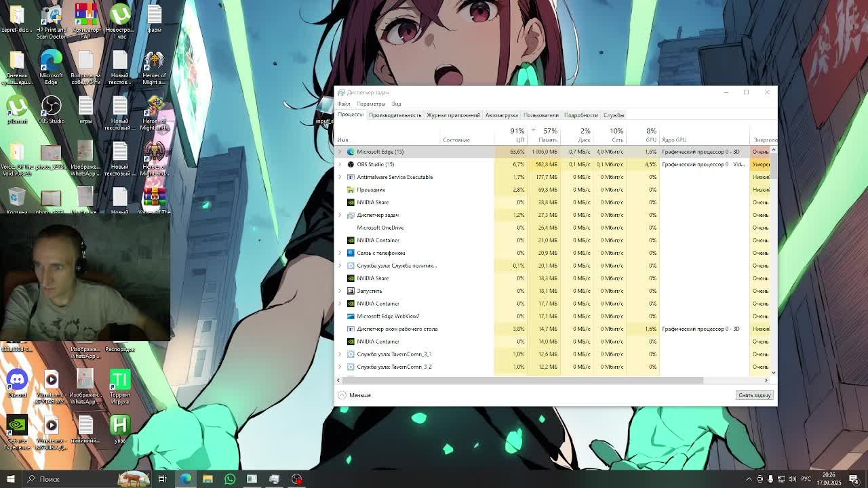Switch to the Подробности tab
Viewport: 868px width, 488px height.
[580, 115]
